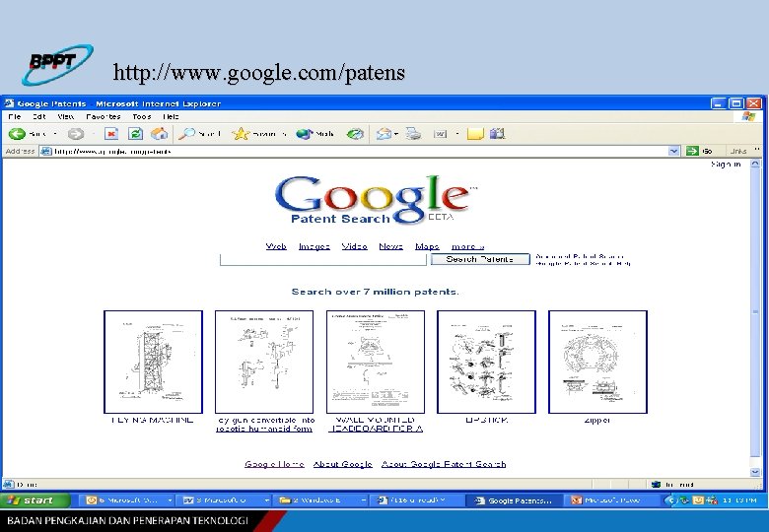Follow the Web link above search box

(x=276, y=246)
